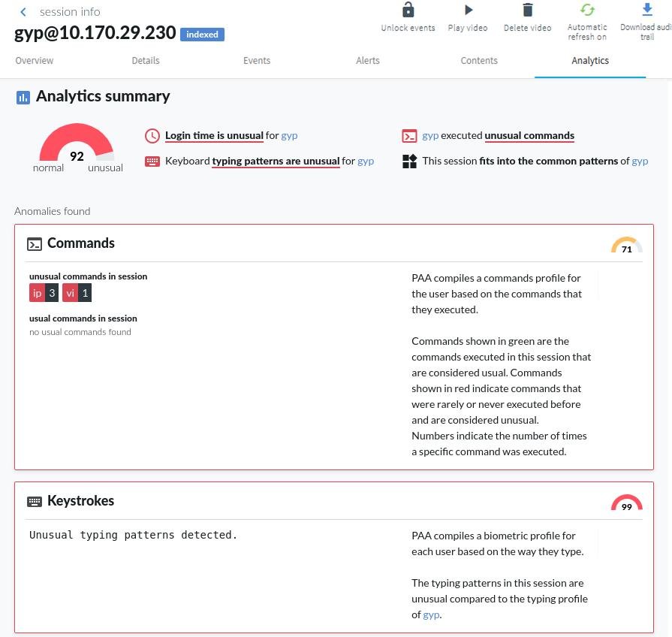672x637 pixels.
Task: Click the back arrow next to session info
Action: [x=23, y=12]
